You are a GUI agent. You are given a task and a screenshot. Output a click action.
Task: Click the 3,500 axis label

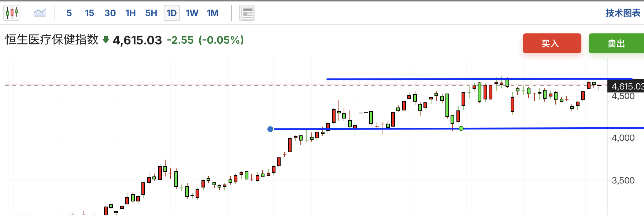(x=623, y=181)
